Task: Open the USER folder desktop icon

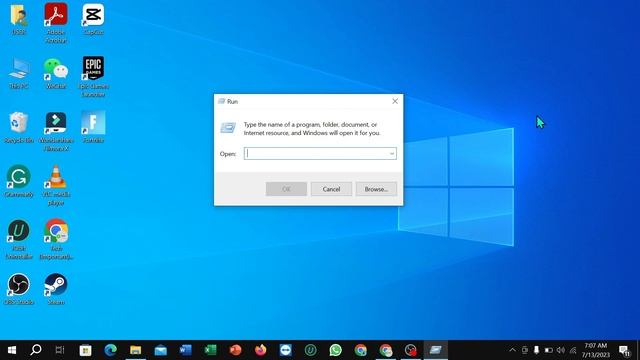Action: tap(19, 19)
